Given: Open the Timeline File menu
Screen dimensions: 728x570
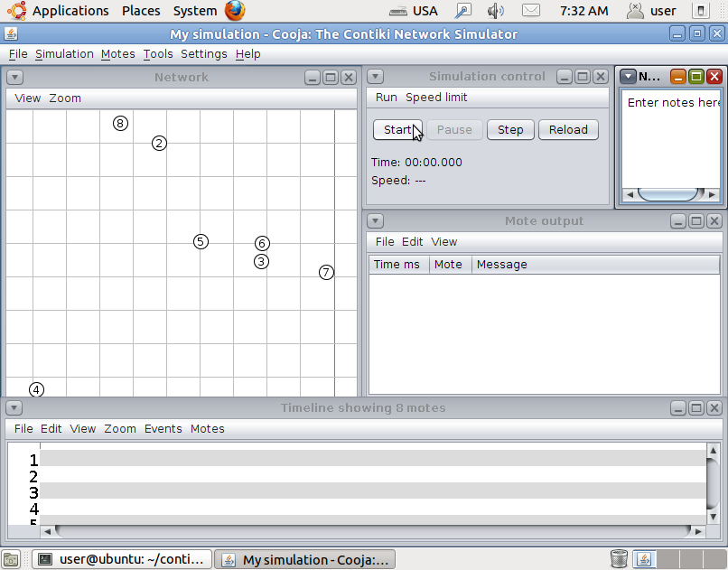Looking at the screenshot, I should (x=23, y=429).
